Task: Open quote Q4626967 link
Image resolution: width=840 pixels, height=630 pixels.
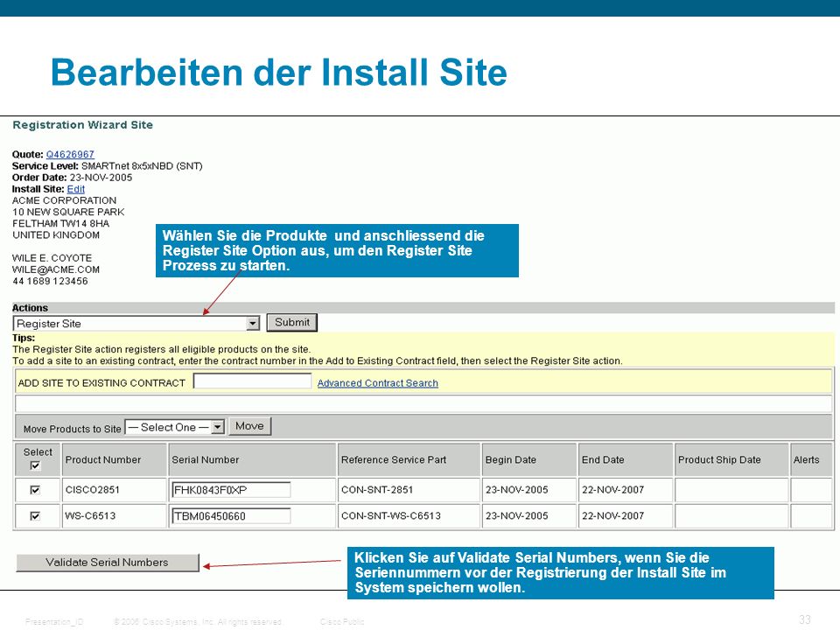Action: click(x=70, y=154)
